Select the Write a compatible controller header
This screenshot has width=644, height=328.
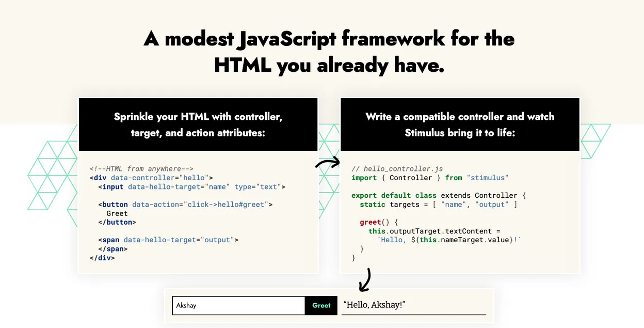point(460,124)
